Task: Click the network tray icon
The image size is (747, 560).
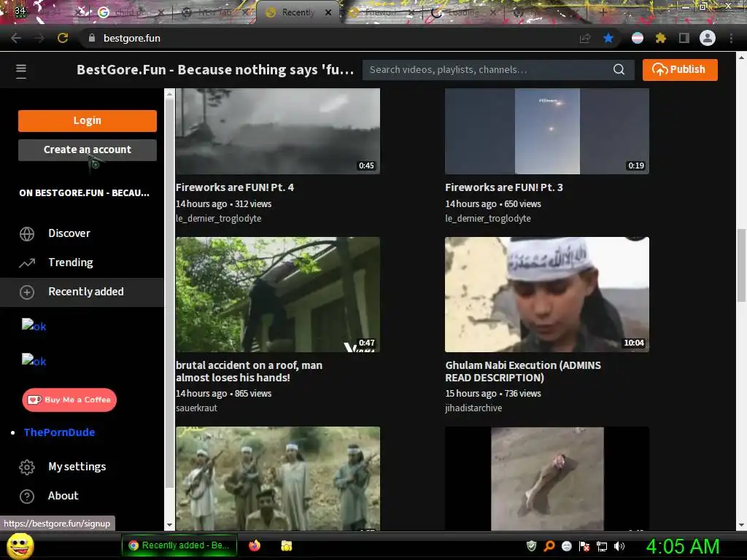Action: (x=602, y=545)
